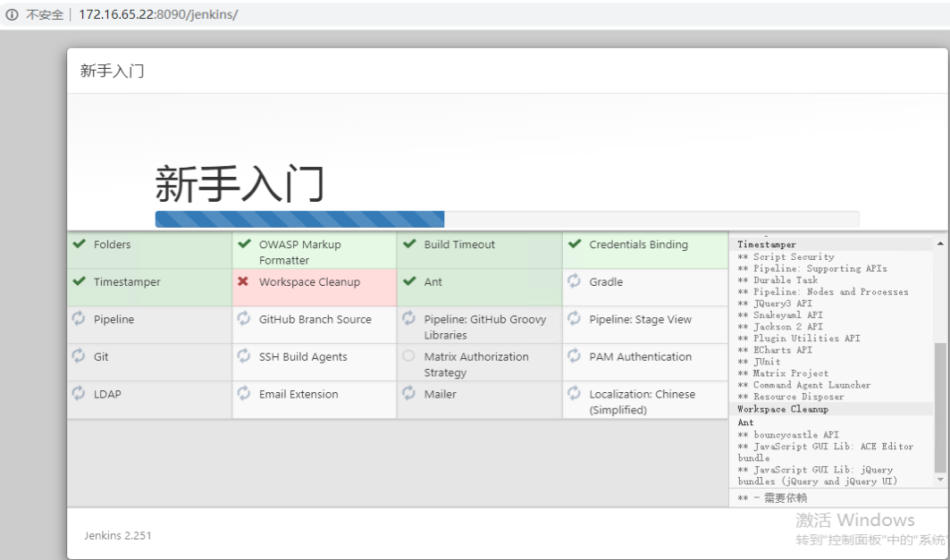Click the JUnit log entry
The image size is (950, 560).
759,362
